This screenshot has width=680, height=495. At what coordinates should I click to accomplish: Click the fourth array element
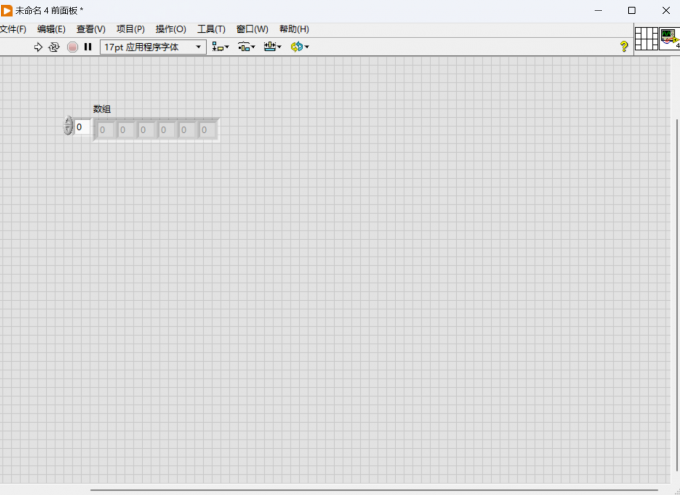[167, 130]
